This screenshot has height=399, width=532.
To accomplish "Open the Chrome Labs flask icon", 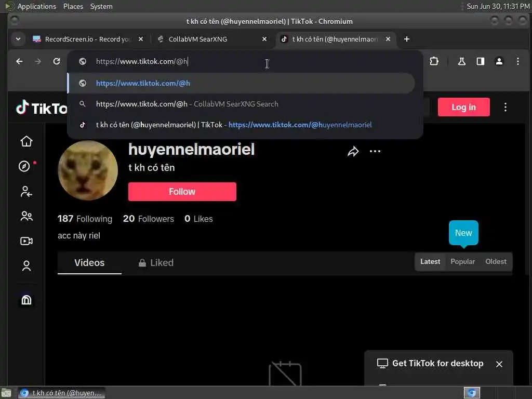I will pyautogui.click(x=461, y=61).
